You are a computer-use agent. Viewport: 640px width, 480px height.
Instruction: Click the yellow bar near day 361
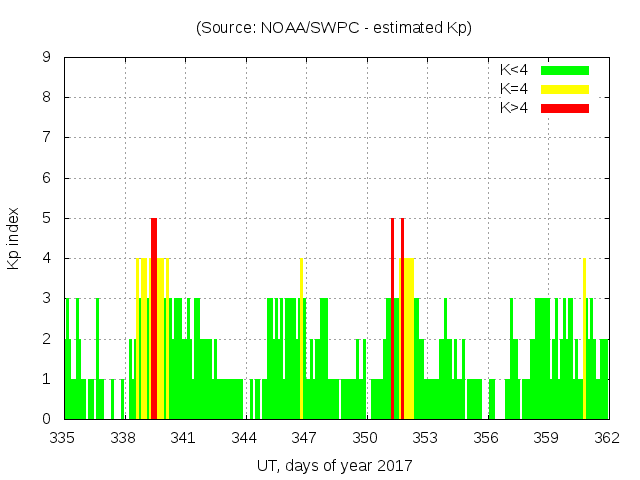pos(584,338)
